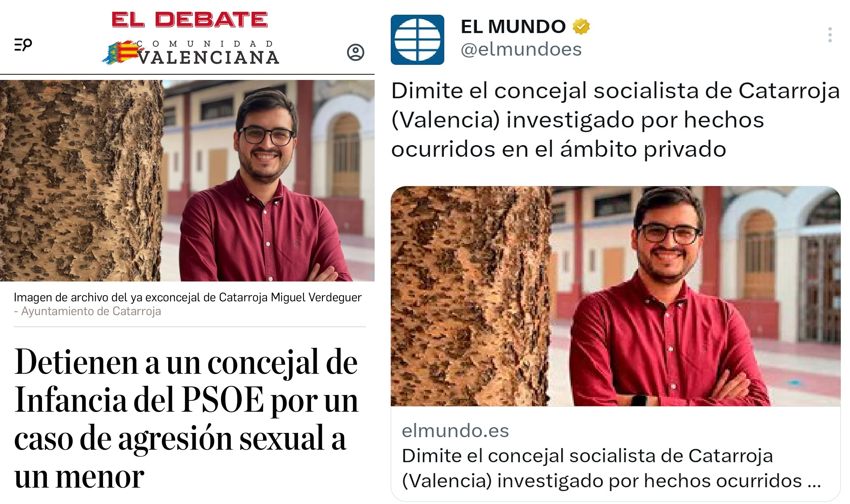The height and width of the screenshot is (504, 850).
Task: Click the Comunidad Valenciana section logo
Action: [x=191, y=53]
